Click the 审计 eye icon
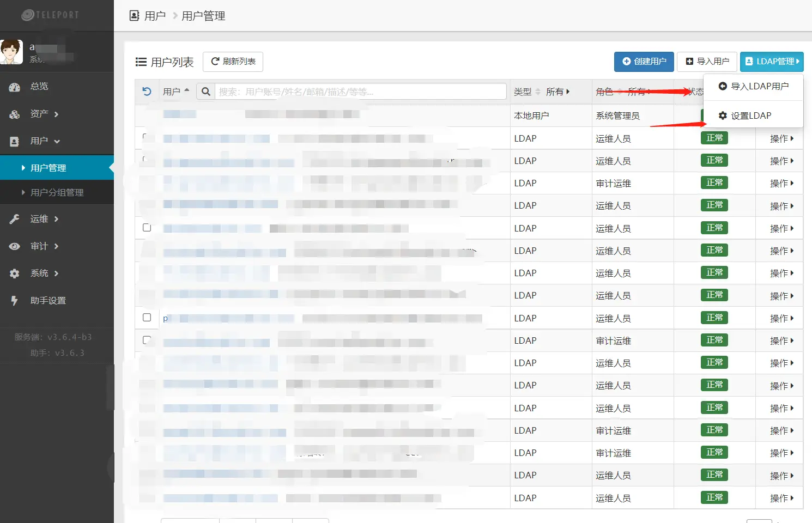The height and width of the screenshot is (523, 812). click(15, 246)
